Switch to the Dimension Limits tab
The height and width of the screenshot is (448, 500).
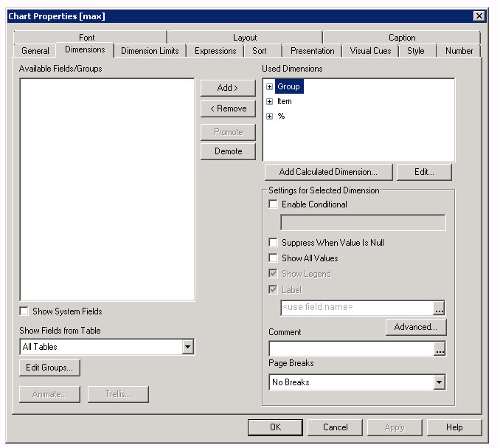(x=150, y=51)
